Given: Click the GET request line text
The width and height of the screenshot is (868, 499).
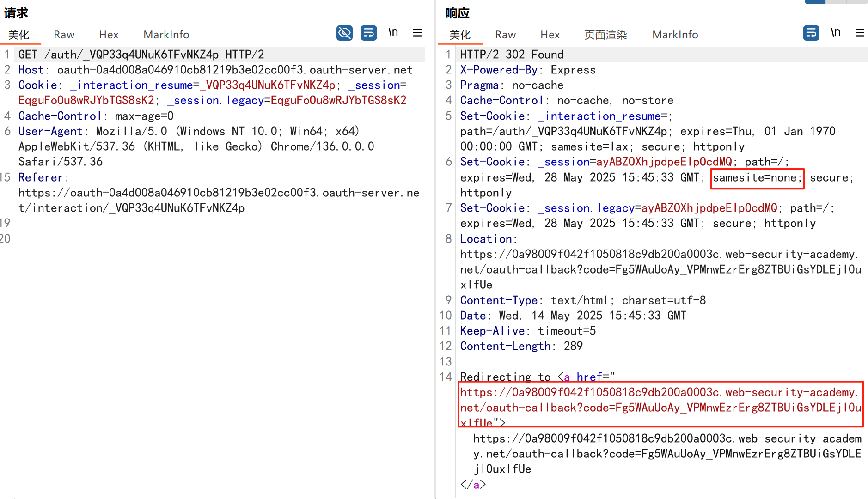Looking at the screenshot, I should [141, 55].
